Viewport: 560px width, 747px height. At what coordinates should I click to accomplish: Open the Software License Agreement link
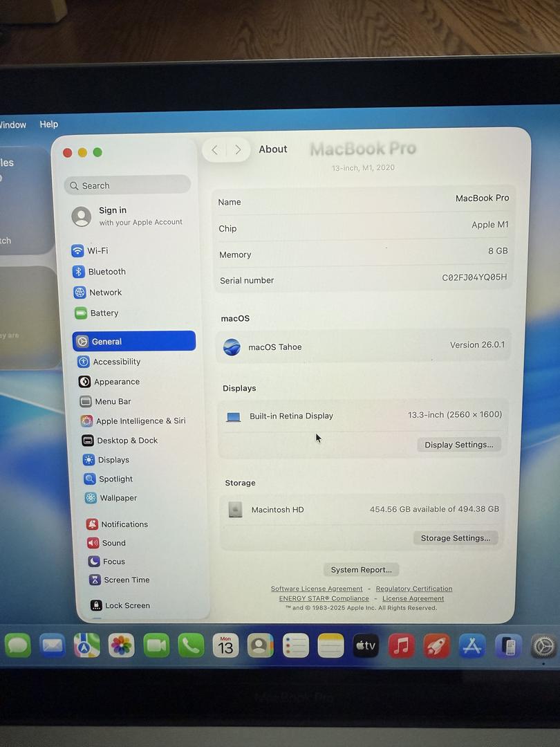(317, 589)
